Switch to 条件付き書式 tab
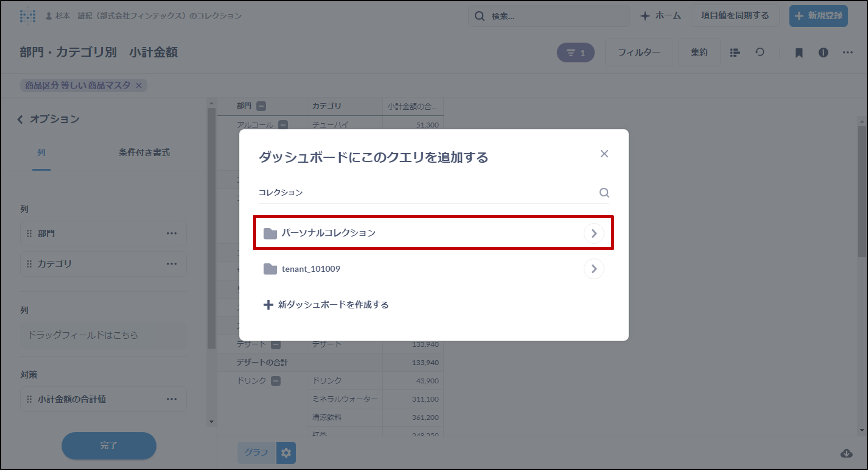The height and width of the screenshot is (470, 868). 144,152
